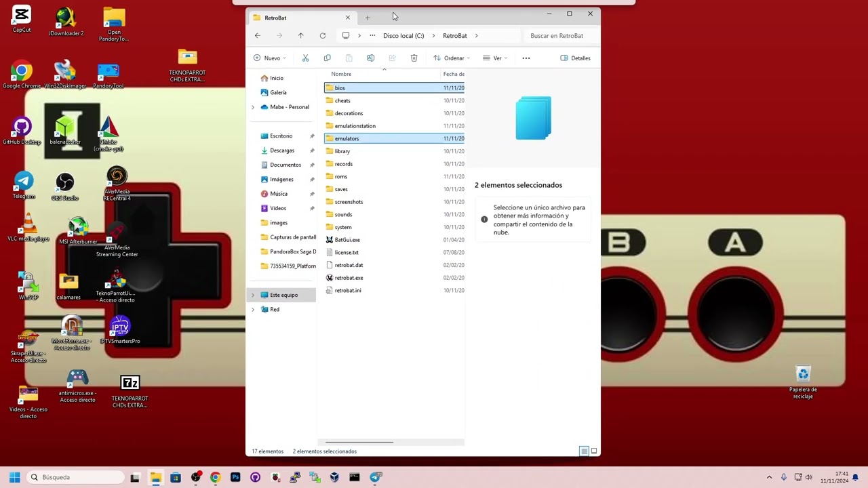
Task: Open the Ordenar dropdown menu
Action: click(x=452, y=58)
